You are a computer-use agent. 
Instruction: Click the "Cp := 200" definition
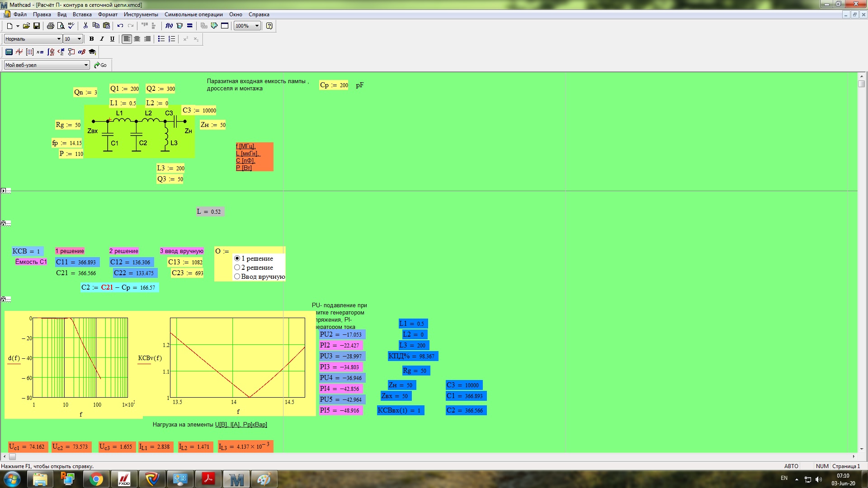point(334,85)
